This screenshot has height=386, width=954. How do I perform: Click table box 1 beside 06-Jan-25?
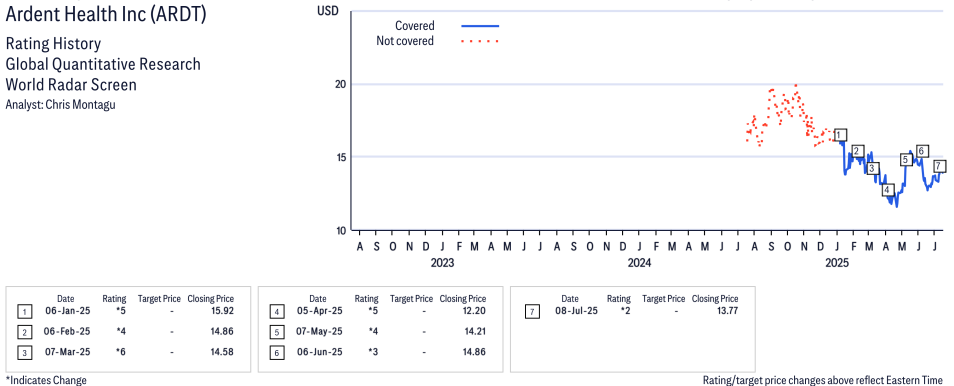coord(24,312)
